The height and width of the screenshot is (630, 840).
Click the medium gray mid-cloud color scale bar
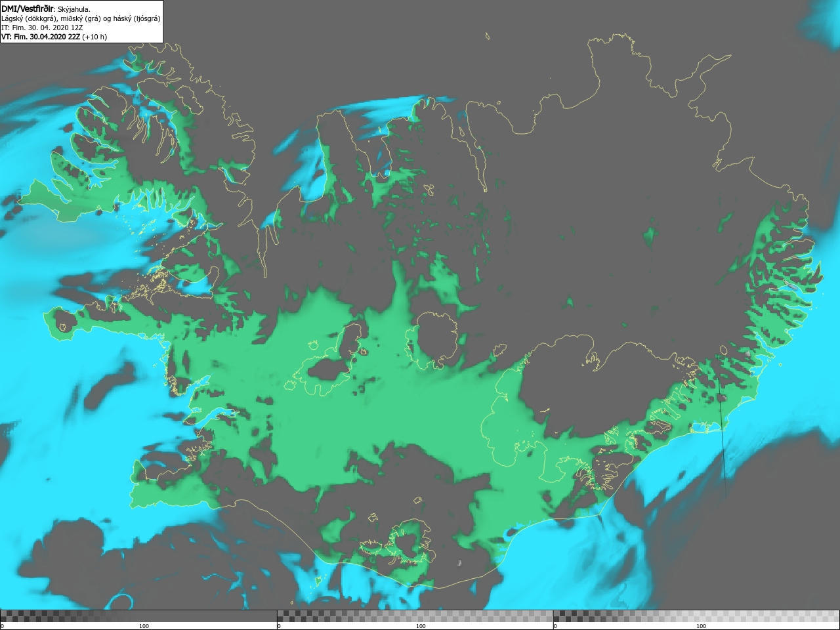[x=415, y=616]
